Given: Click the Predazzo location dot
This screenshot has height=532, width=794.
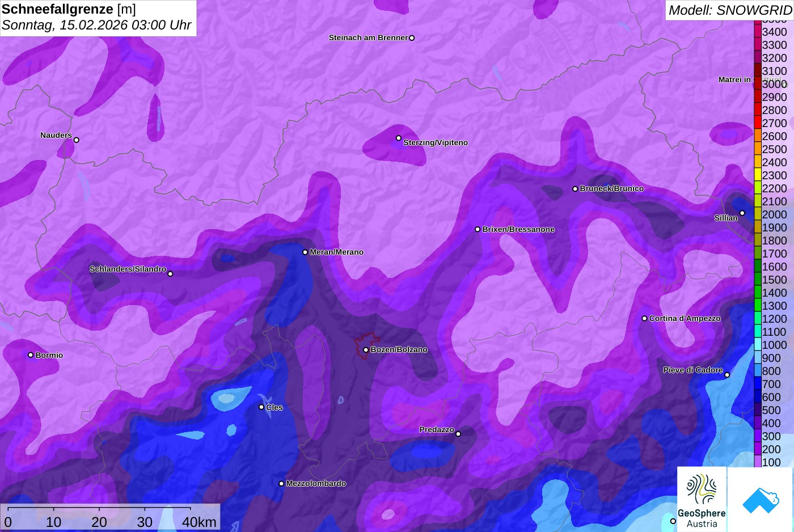Looking at the screenshot, I should pyautogui.click(x=458, y=434).
